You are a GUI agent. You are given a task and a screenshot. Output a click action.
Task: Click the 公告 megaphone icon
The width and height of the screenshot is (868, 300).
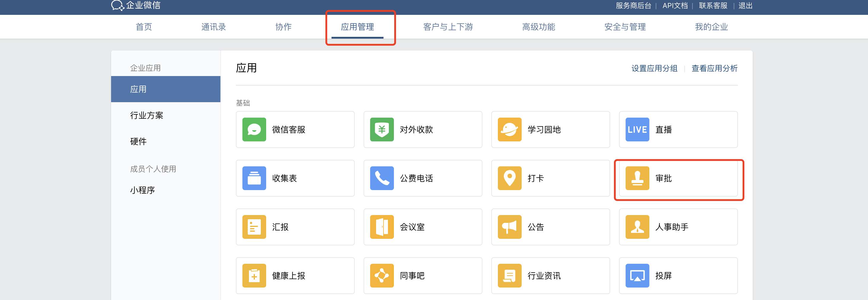(x=509, y=227)
